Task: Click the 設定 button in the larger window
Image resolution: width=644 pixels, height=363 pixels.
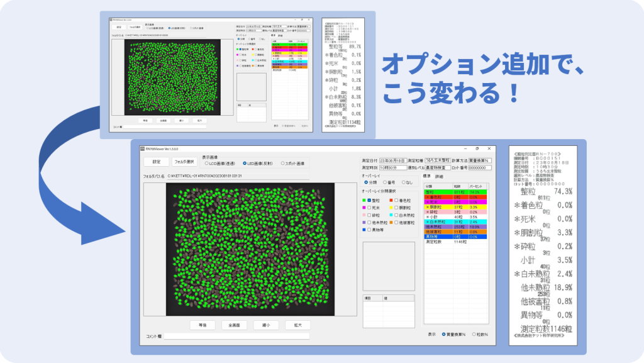Action: [155, 162]
